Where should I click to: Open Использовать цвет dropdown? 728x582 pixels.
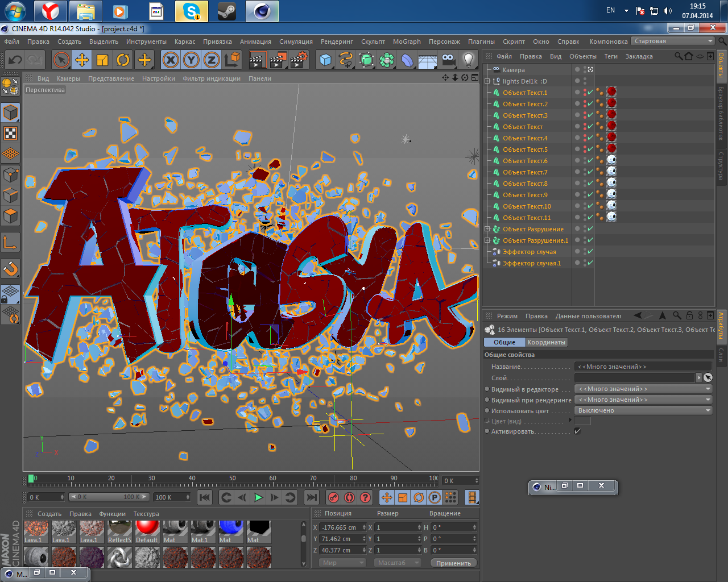[x=643, y=410]
